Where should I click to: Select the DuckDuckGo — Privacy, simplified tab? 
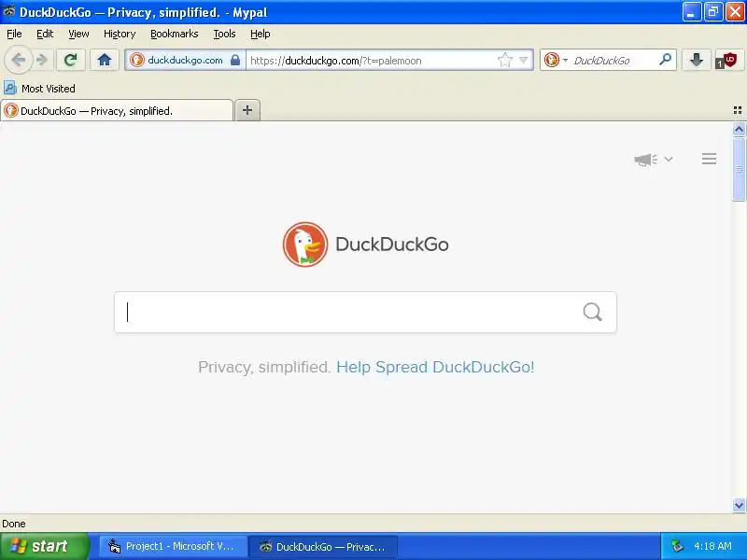[x=117, y=110]
